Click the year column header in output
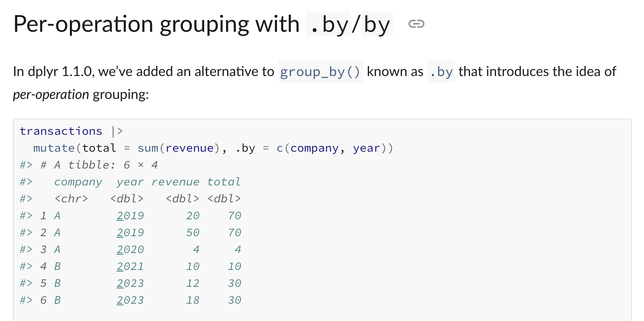This screenshot has width=644, height=321. coord(130,182)
